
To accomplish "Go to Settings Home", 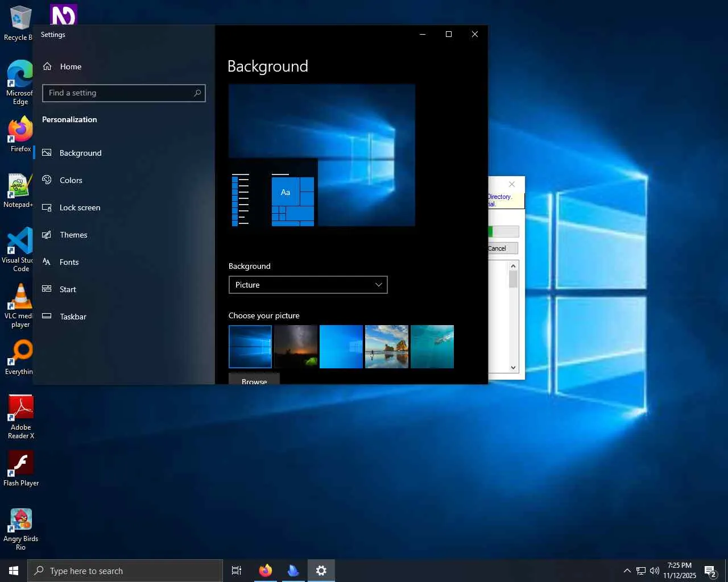I will (71, 66).
